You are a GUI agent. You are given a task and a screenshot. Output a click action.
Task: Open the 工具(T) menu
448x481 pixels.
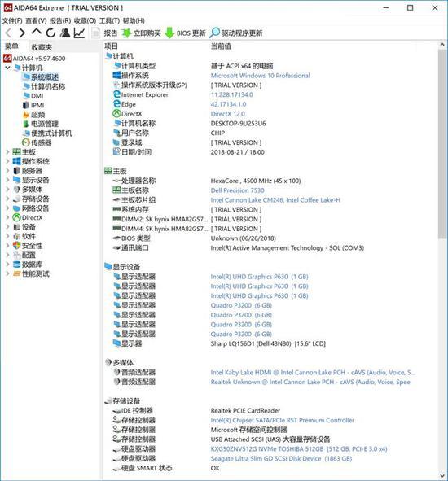(x=109, y=20)
